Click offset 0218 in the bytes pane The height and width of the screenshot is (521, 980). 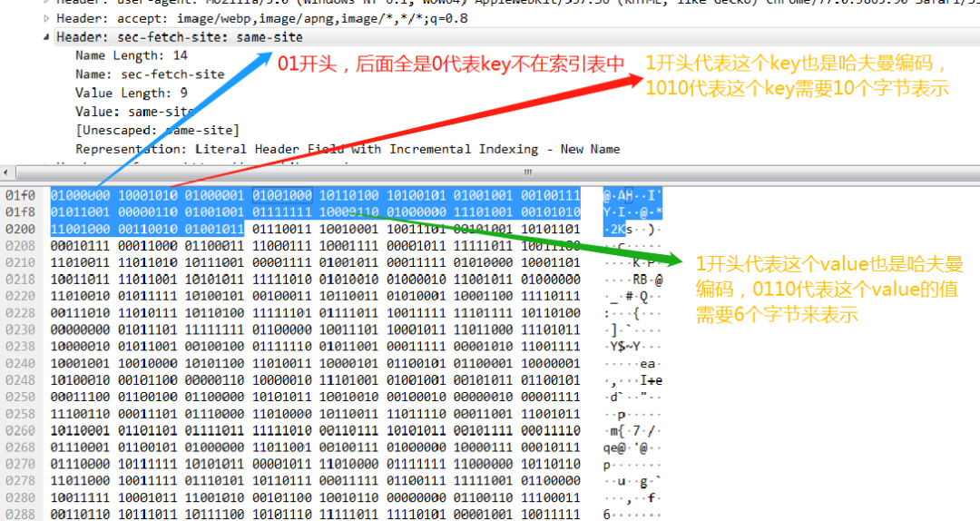(20, 280)
